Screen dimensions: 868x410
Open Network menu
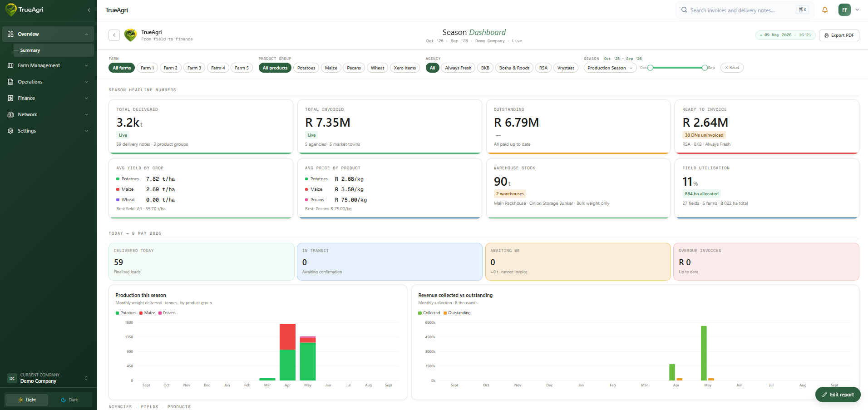click(48, 114)
